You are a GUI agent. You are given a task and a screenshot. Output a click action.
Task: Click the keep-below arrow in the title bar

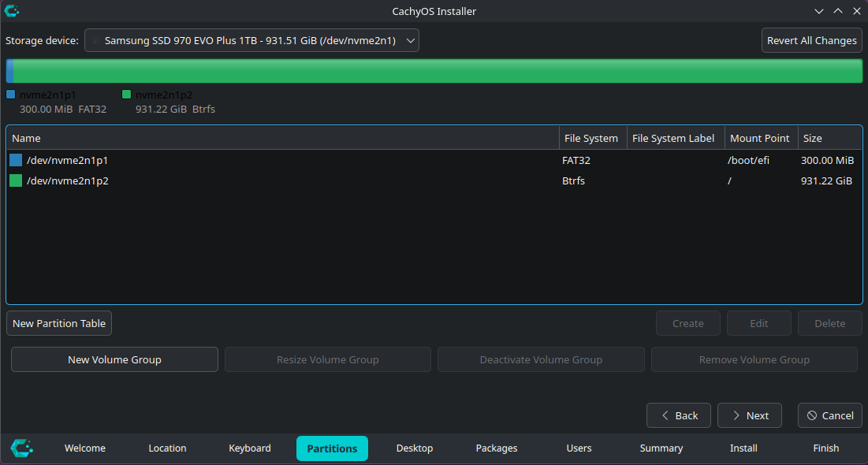[819, 11]
